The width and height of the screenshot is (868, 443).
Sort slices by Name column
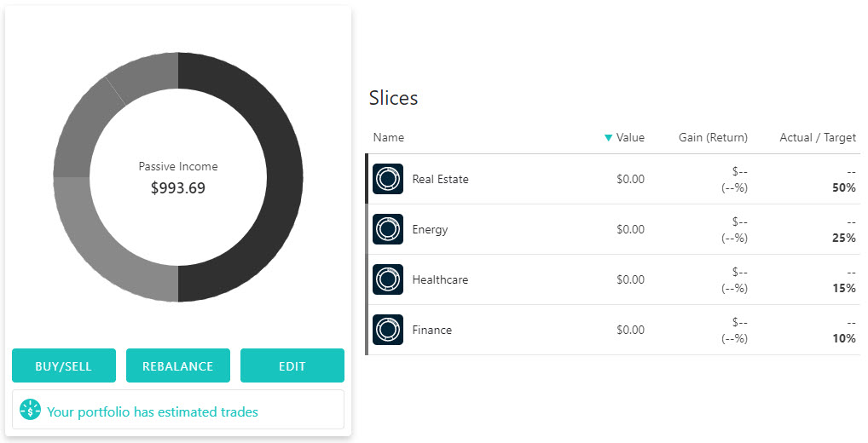389,138
